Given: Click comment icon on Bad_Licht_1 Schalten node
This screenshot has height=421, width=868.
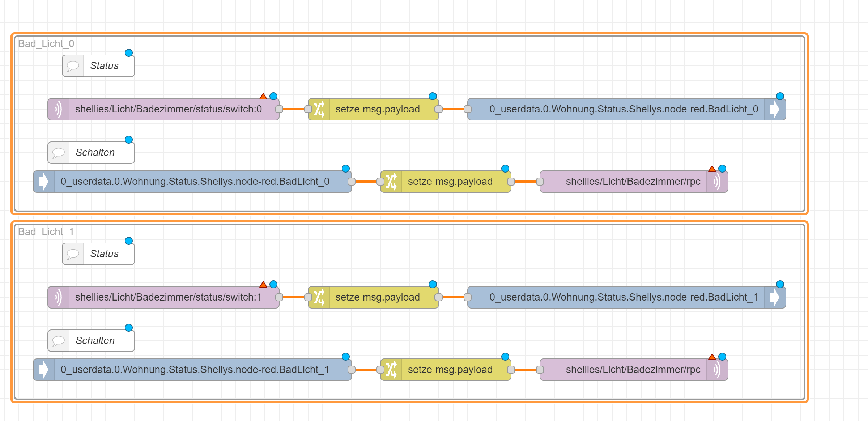Looking at the screenshot, I should coord(58,341).
